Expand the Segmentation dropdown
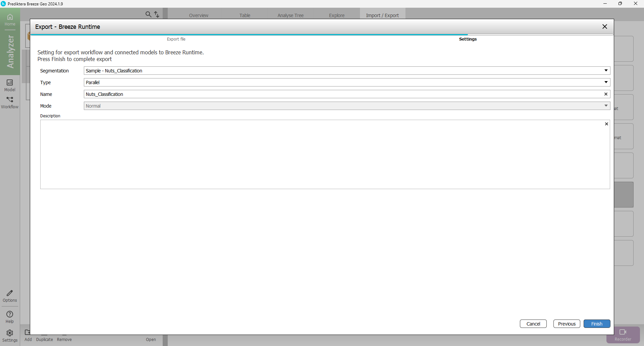The width and height of the screenshot is (644, 346). [606, 71]
